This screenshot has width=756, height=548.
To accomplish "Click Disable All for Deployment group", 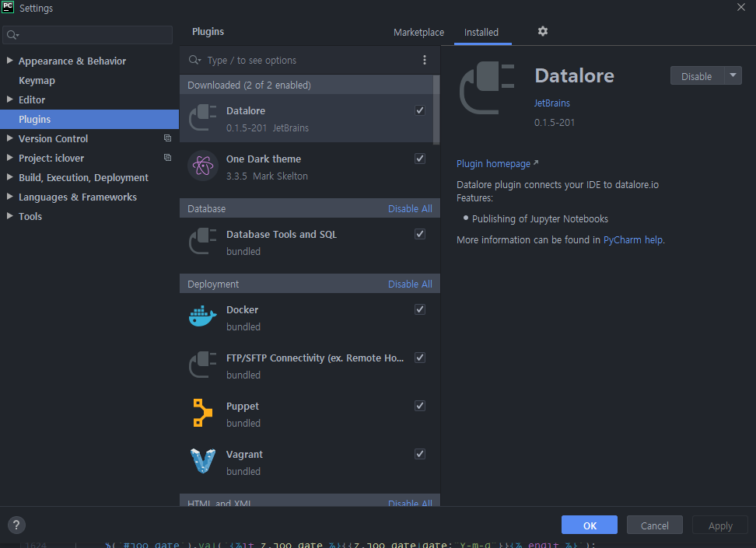I will [x=410, y=284].
